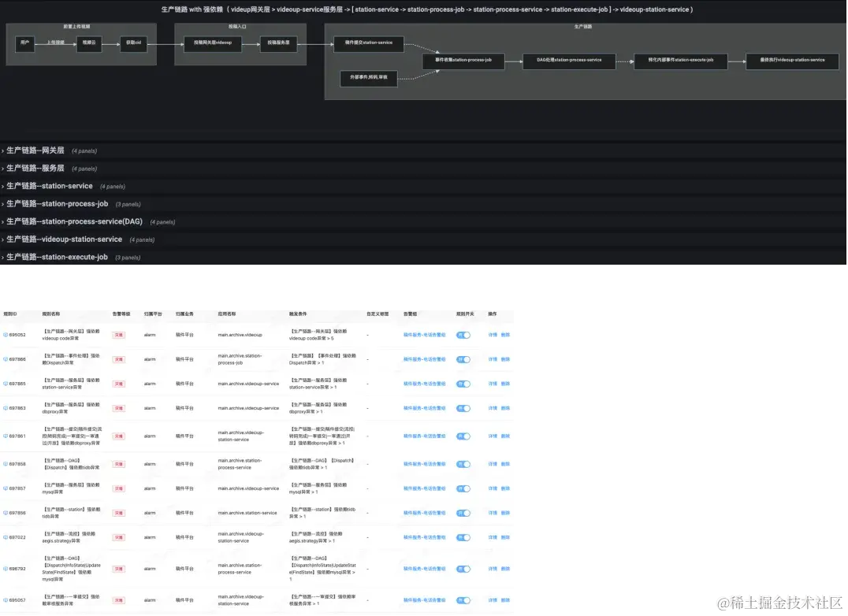Select the videoup-station-service diagram node

792,61
